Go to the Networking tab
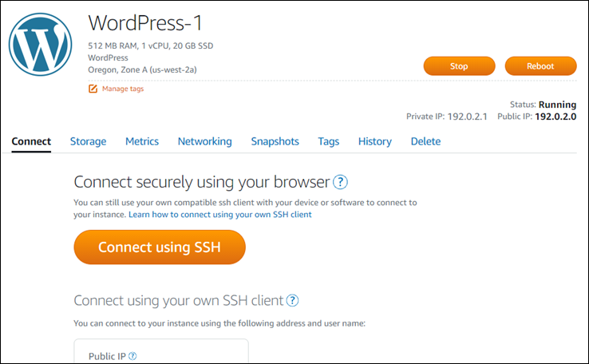The image size is (589, 364). [205, 141]
